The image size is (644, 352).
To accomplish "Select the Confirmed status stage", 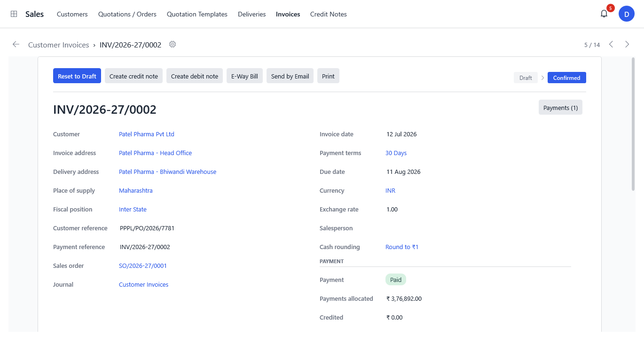I will pos(567,78).
